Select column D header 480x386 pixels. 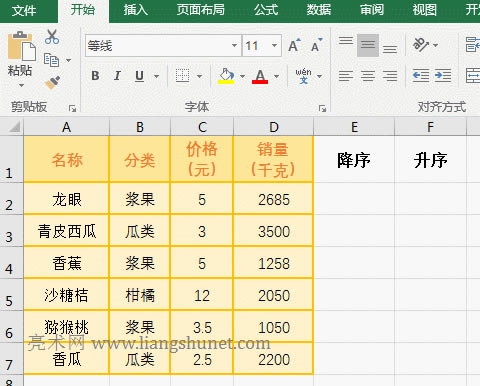pos(274,127)
